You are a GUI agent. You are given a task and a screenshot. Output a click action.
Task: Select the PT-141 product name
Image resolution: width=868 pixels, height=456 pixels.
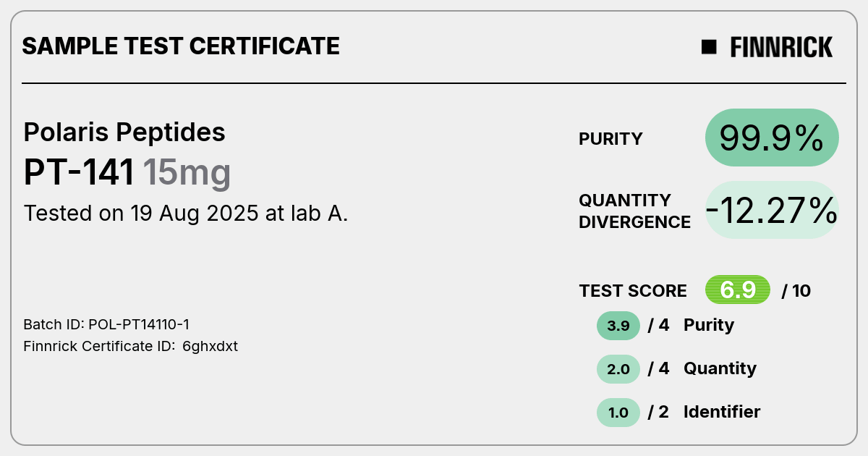tap(80, 173)
